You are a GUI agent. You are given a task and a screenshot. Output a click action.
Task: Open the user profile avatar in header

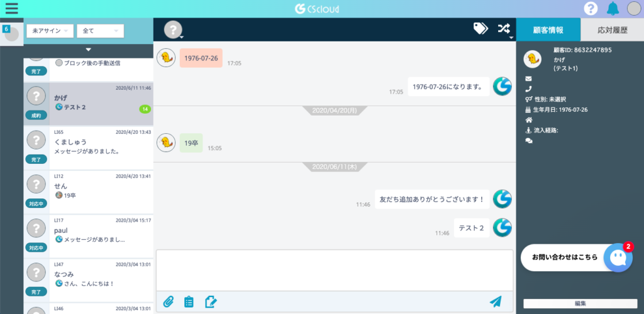(634, 9)
